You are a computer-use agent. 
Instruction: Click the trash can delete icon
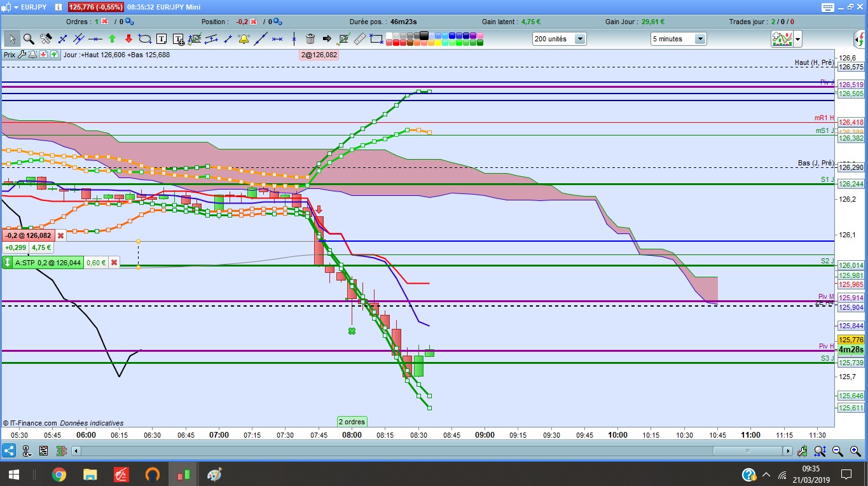tap(310, 39)
